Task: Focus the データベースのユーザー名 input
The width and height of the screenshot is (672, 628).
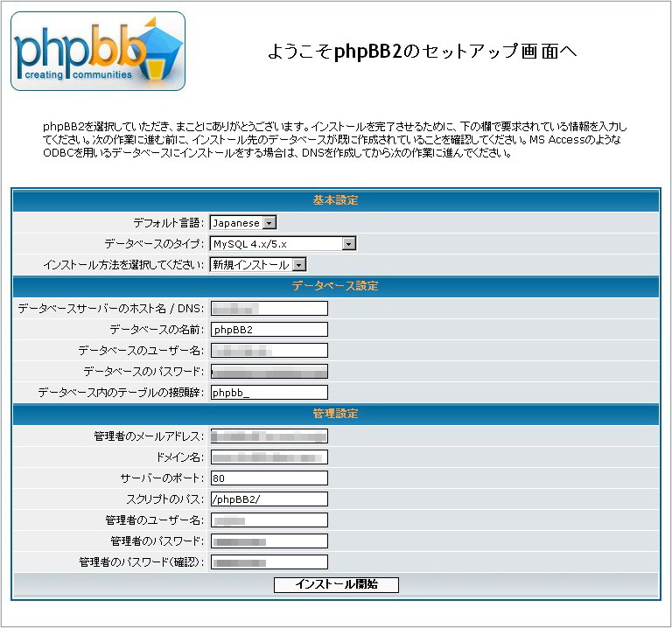Action: tap(269, 351)
